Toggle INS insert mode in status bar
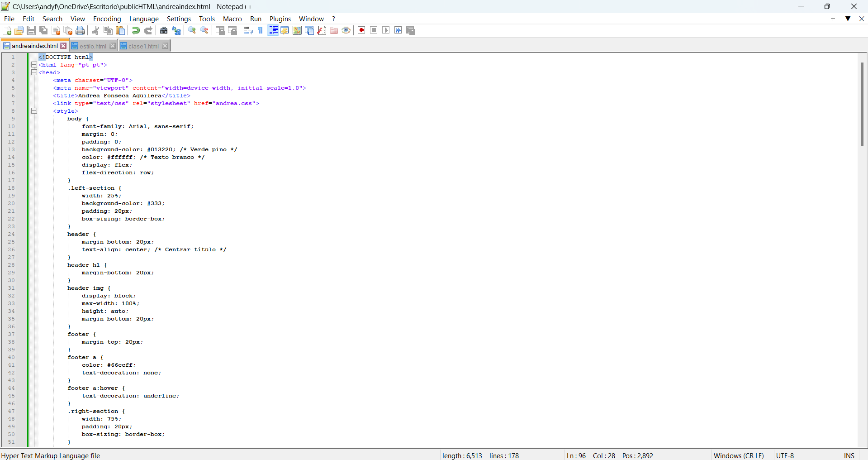The height and width of the screenshot is (460, 868). click(849, 455)
